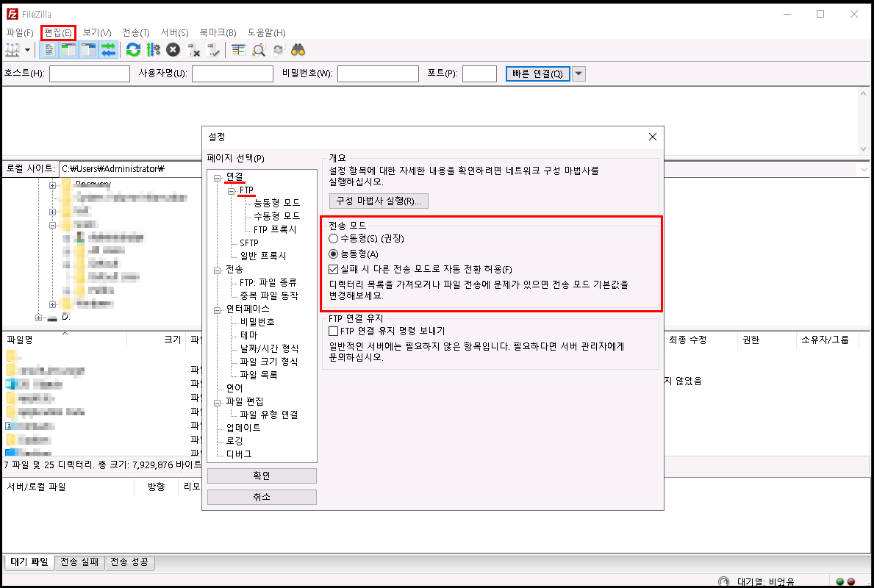Click the 포트(P) input field
The height and width of the screenshot is (588, 874).
pos(479,73)
